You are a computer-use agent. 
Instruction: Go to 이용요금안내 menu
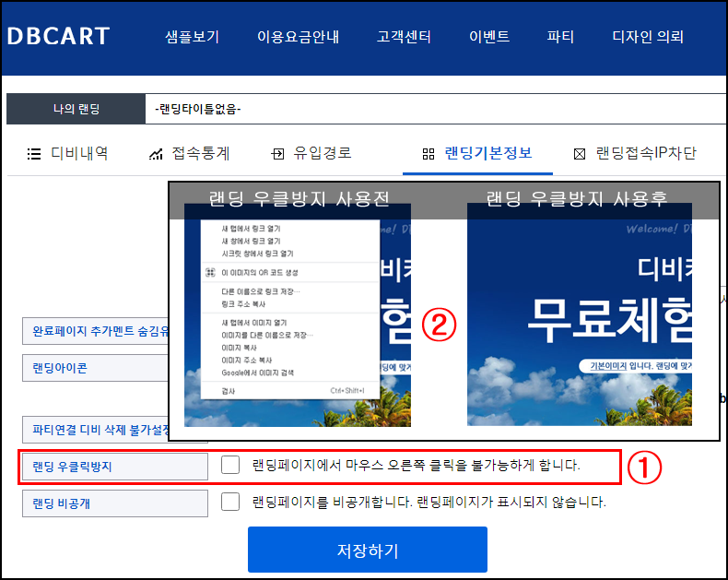(298, 38)
